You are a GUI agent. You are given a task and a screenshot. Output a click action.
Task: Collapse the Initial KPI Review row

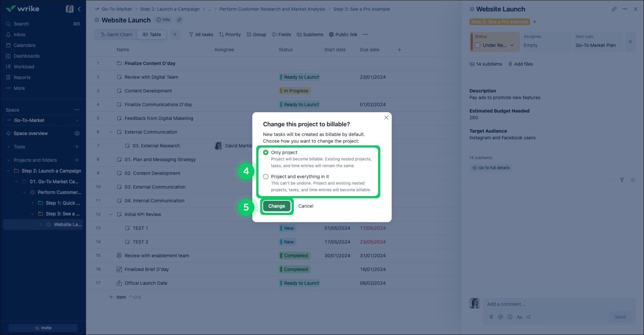111,215
